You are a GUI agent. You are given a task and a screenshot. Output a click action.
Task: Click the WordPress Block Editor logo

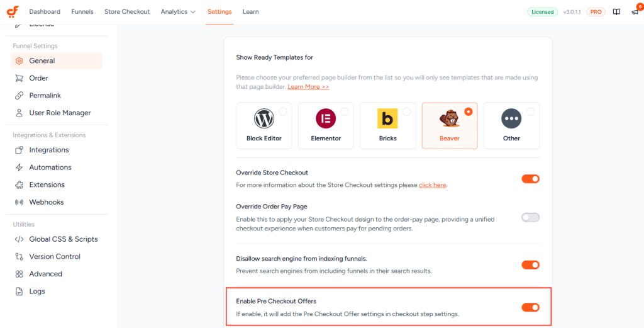click(264, 119)
